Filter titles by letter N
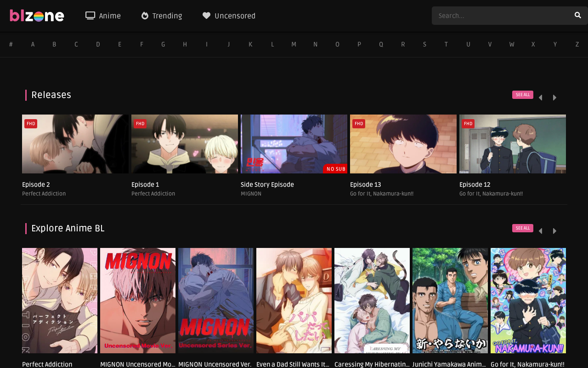Image resolution: width=588 pixels, height=368 pixels. tap(316, 45)
